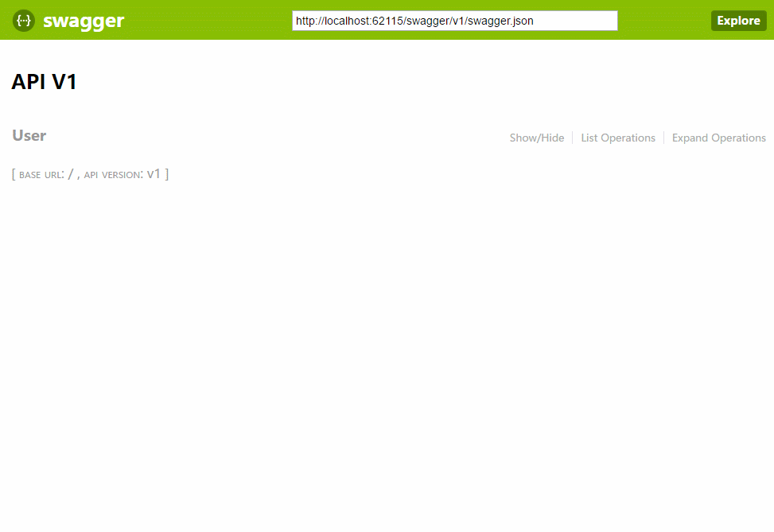Expand all operations with Expand Operations

[718, 138]
